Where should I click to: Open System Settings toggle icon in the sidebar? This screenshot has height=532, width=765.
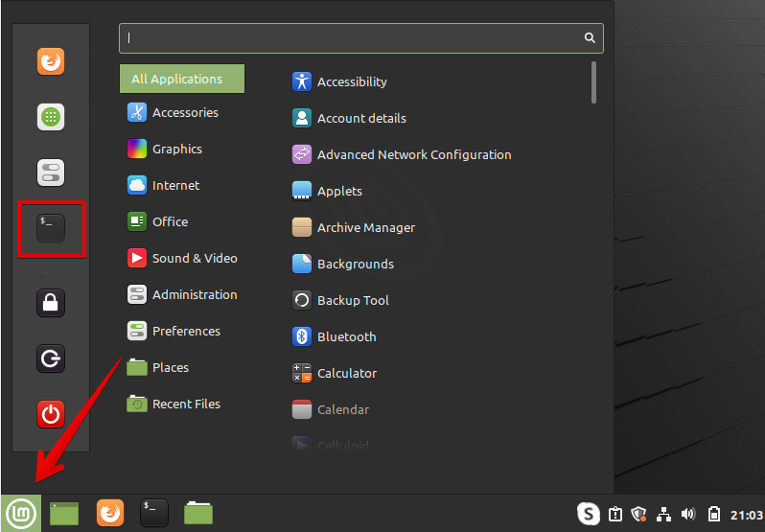[51, 173]
